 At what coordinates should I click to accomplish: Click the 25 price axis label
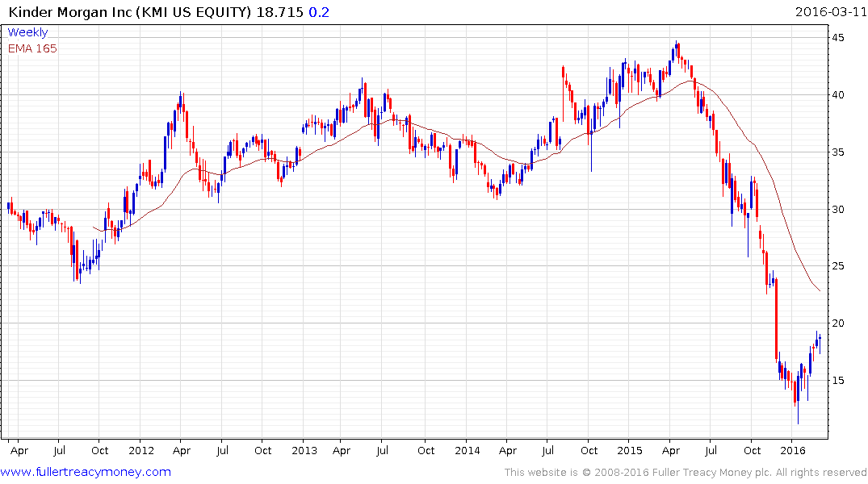tap(838, 266)
